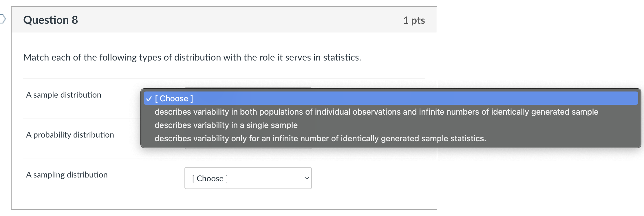Click the "Question 8" heading
Image resolution: width=644 pixels, height=216 pixels.
click(x=51, y=20)
